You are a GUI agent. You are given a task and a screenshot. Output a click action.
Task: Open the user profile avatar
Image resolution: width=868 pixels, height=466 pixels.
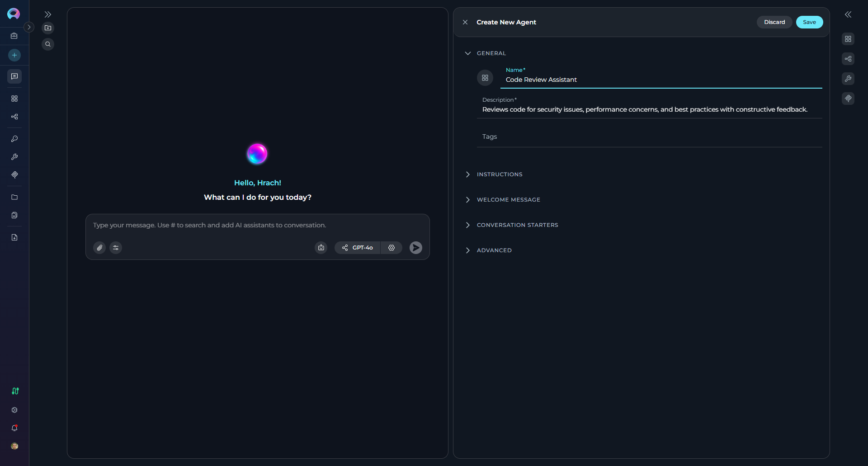click(x=14, y=446)
